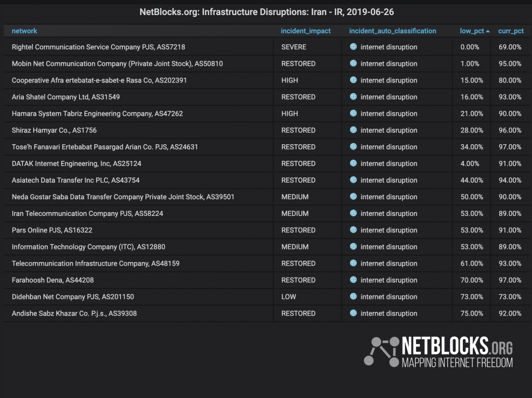532x398 pixels.
Task: Click the globe icon in the Information Technology Company row
Action: (x=353, y=246)
